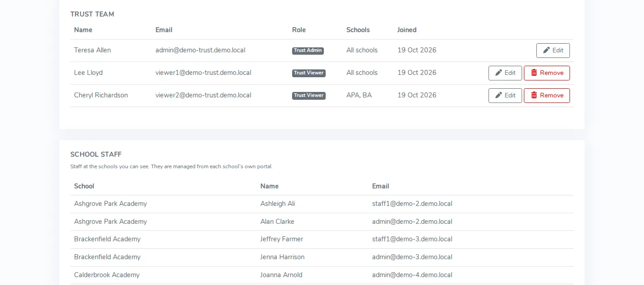This screenshot has width=644, height=285.
Task: Click the 'Name' header in School Staff table
Action: tap(270, 186)
